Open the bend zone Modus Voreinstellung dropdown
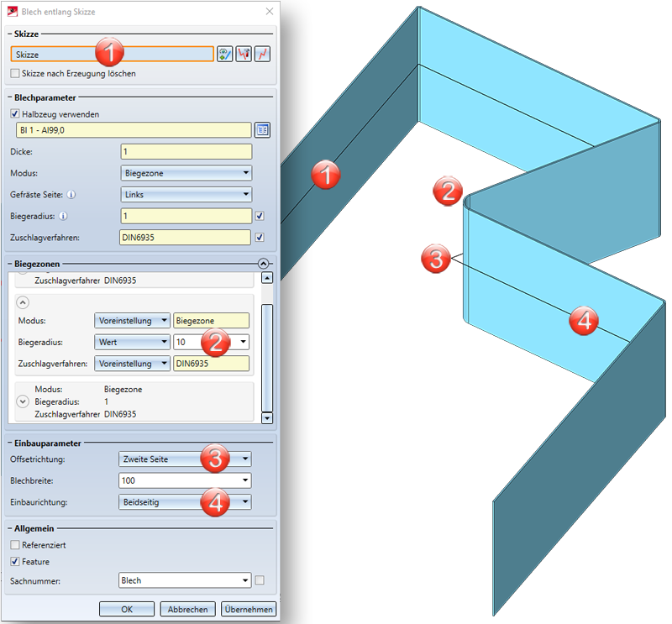The width and height of the screenshot is (672, 624). (x=132, y=321)
